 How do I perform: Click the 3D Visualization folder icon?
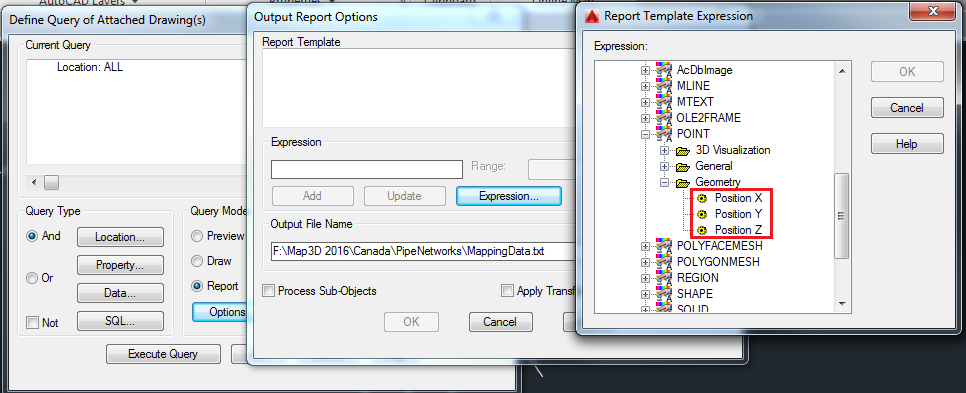click(683, 150)
